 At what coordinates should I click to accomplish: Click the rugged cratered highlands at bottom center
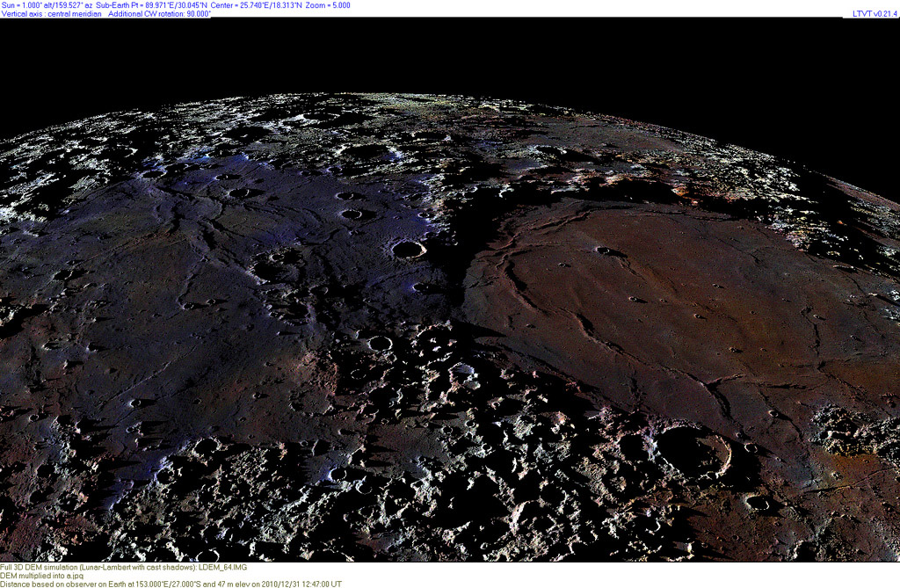[x=439, y=492]
